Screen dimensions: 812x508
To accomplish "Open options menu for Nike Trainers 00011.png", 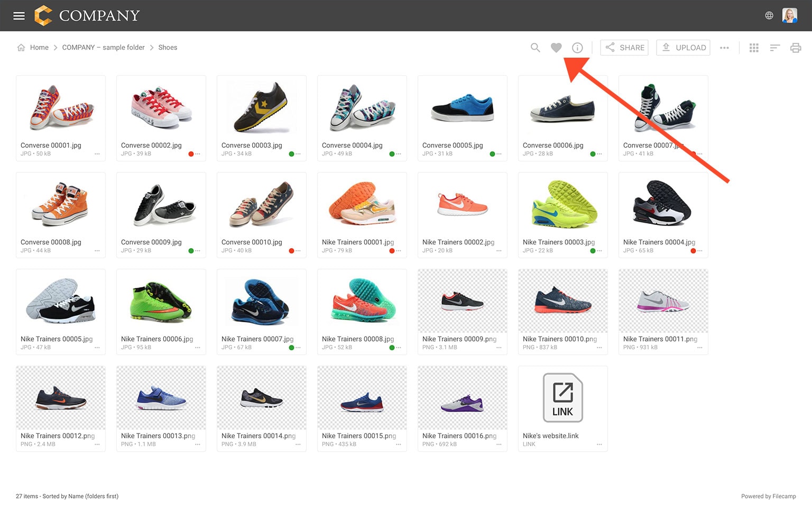I will 700,348.
